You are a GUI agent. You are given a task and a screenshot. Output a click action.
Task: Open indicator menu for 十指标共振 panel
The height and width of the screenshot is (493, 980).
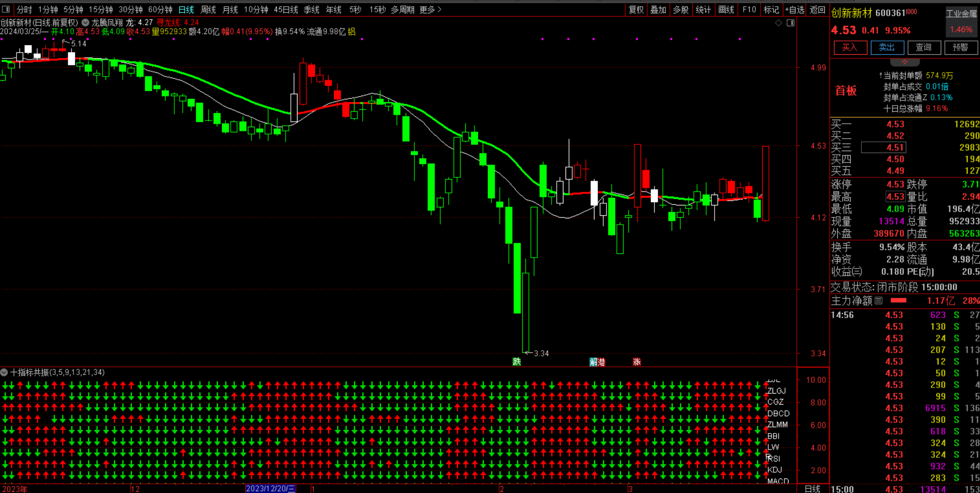click(x=4, y=372)
